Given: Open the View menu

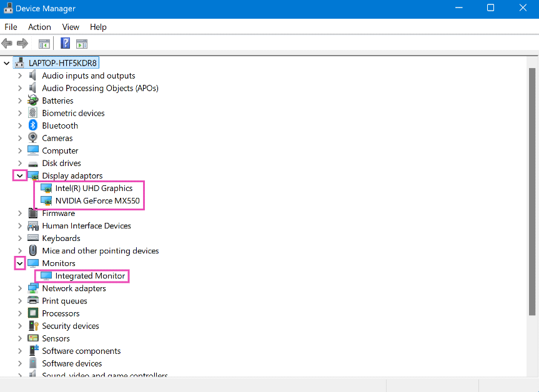Looking at the screenshot, I should tap(71, 27).
